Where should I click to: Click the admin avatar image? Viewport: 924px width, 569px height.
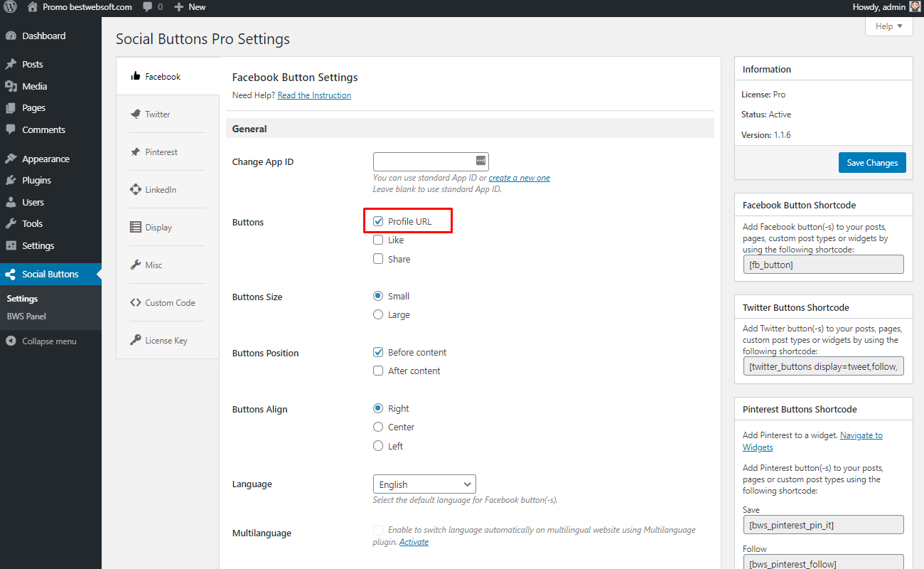click(x=915, y=6)
